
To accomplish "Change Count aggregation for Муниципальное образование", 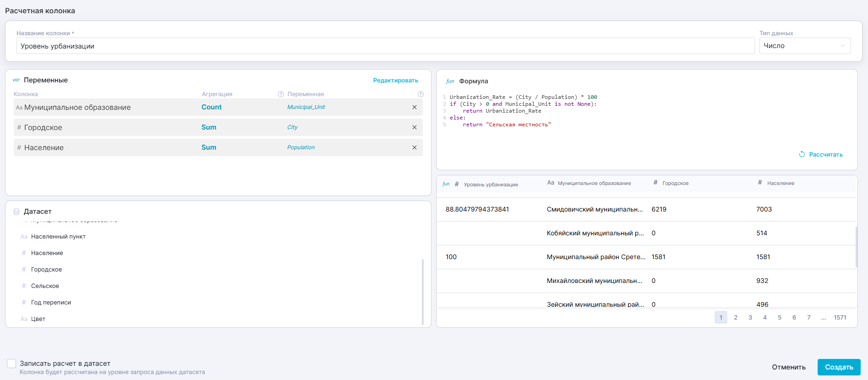I will tap(211, 107).
